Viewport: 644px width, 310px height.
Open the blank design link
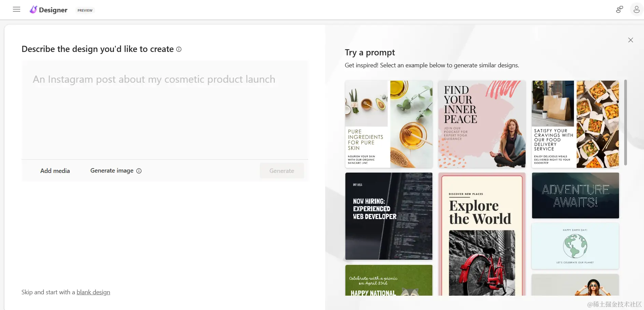(93, 292)
